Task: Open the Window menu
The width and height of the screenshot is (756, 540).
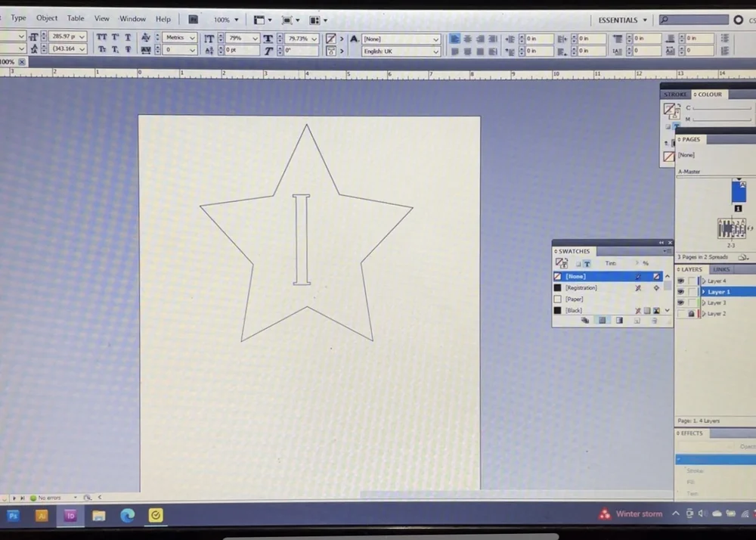Action: (132, 19)
